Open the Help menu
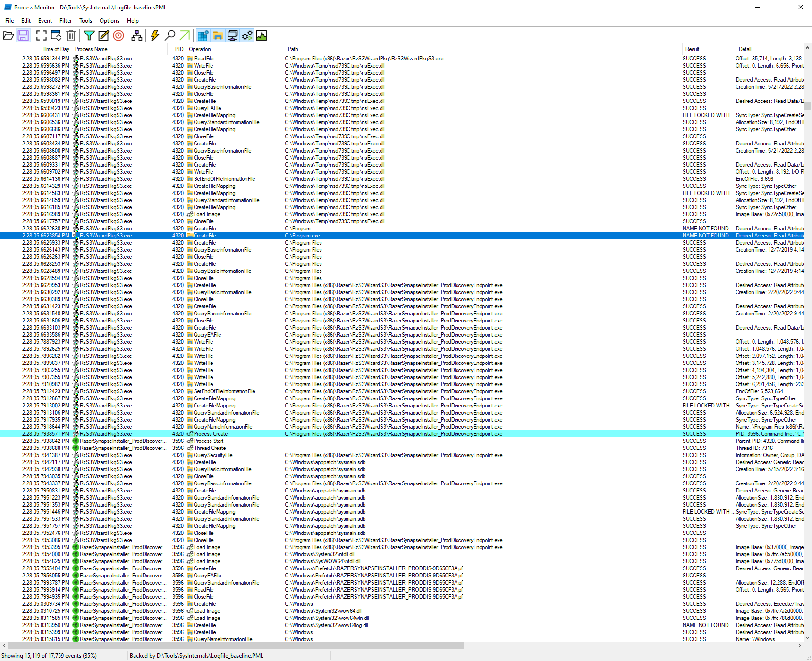812x661 pixels. pos(133,21)
